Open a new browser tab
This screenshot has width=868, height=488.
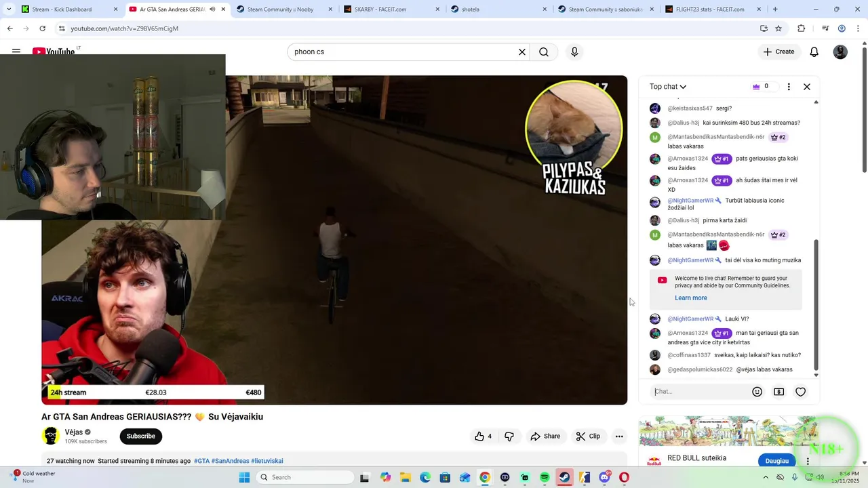775,9
